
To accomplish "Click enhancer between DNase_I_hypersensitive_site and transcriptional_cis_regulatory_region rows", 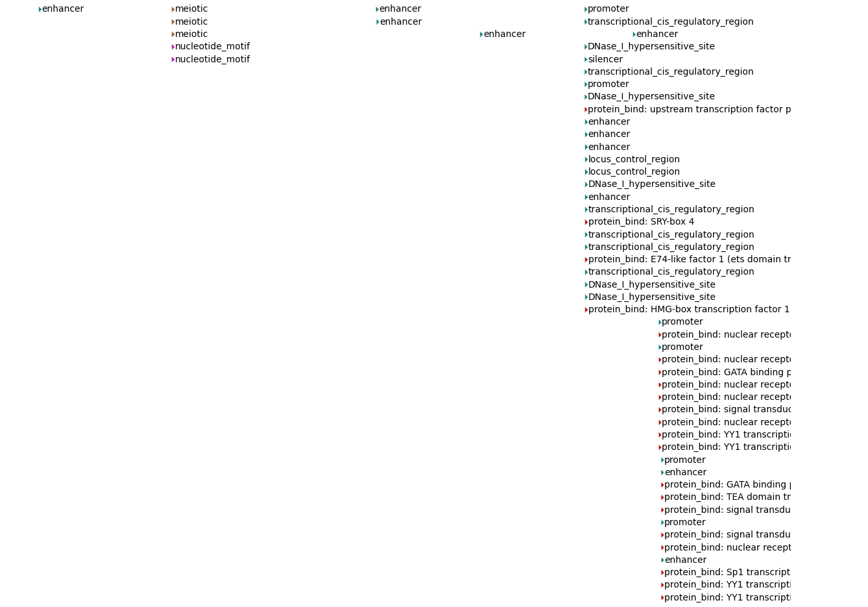I will point(609,197).
